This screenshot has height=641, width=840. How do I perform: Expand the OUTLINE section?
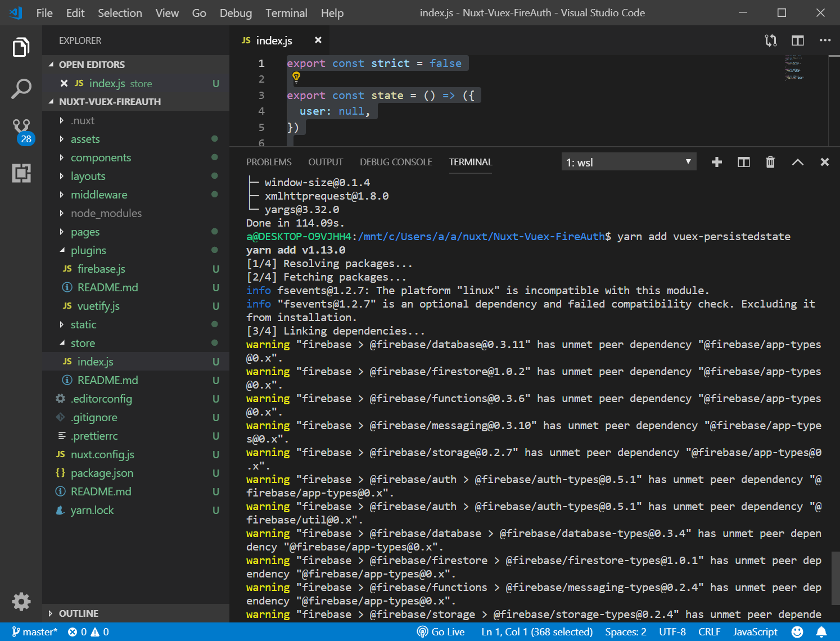pos(79,613)
